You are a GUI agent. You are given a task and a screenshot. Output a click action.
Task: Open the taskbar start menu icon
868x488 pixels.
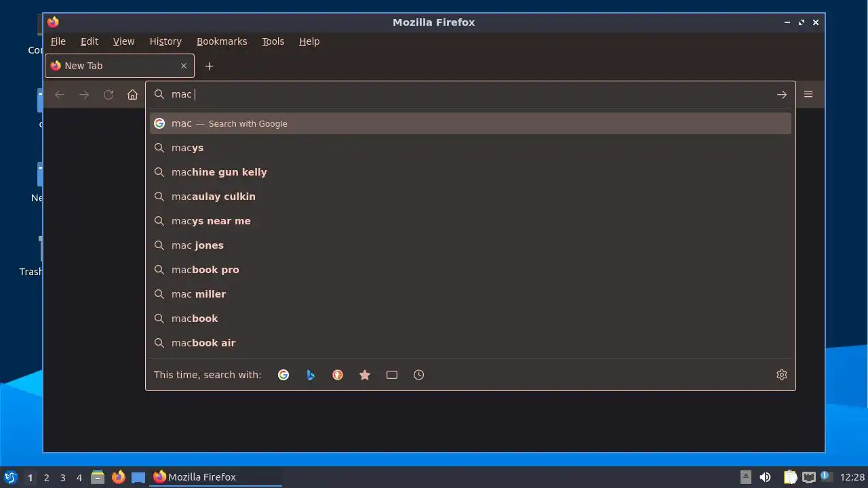pos(11,477)
